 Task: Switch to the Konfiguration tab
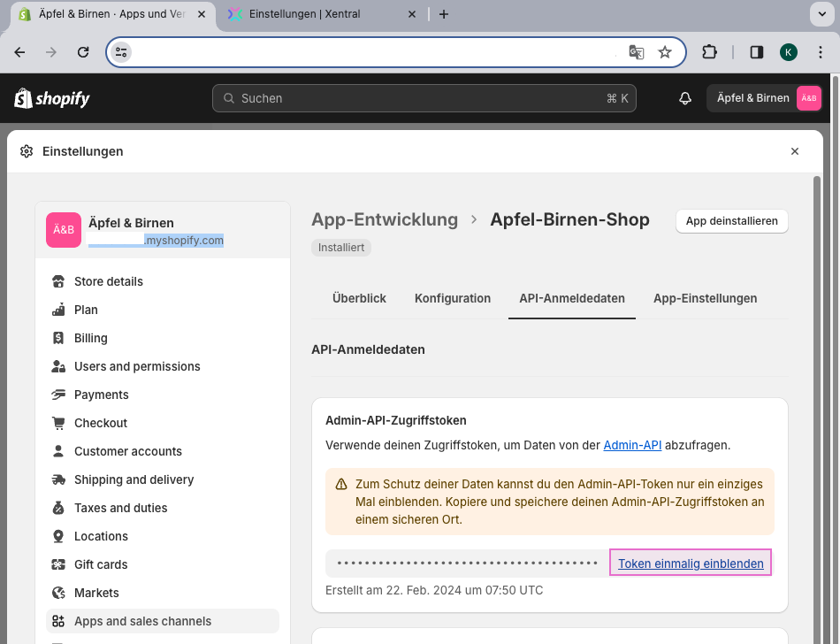click(452, 298)
